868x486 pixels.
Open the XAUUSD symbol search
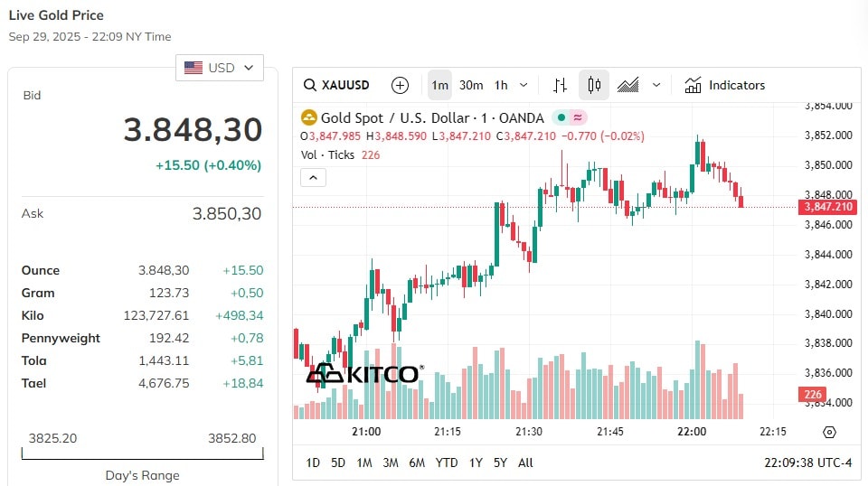(x=336, y=85)
